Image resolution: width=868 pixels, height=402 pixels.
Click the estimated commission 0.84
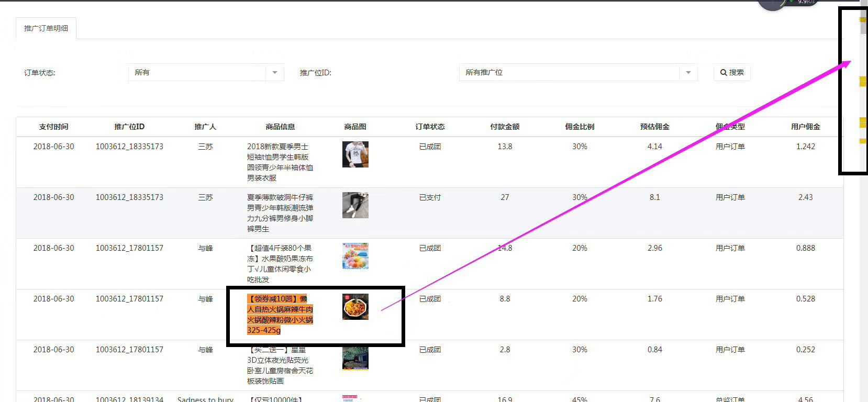pos(655,350)
